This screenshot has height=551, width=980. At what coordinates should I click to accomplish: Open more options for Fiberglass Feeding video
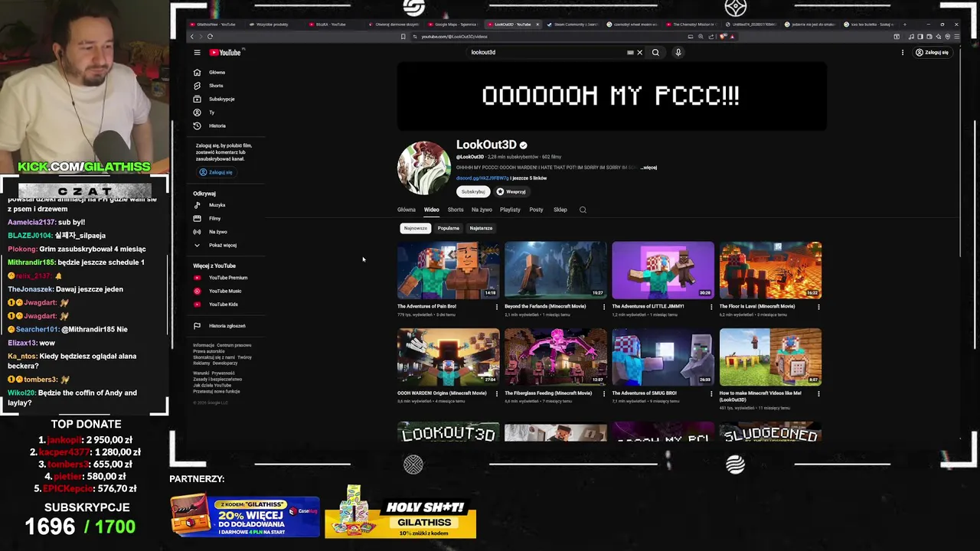(x=603, y=394)
